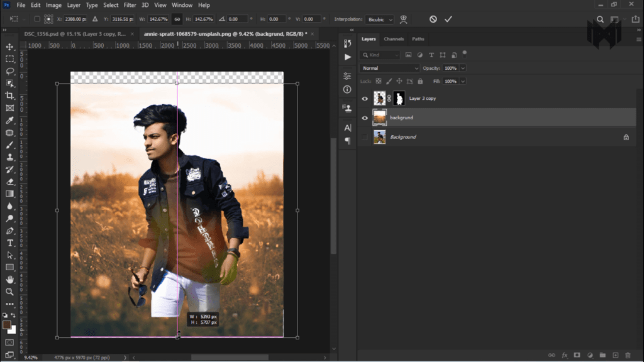Open the Fill slider dropdown arrow
The width and height of the screenshot is (644, 362).
click(463, 81)
